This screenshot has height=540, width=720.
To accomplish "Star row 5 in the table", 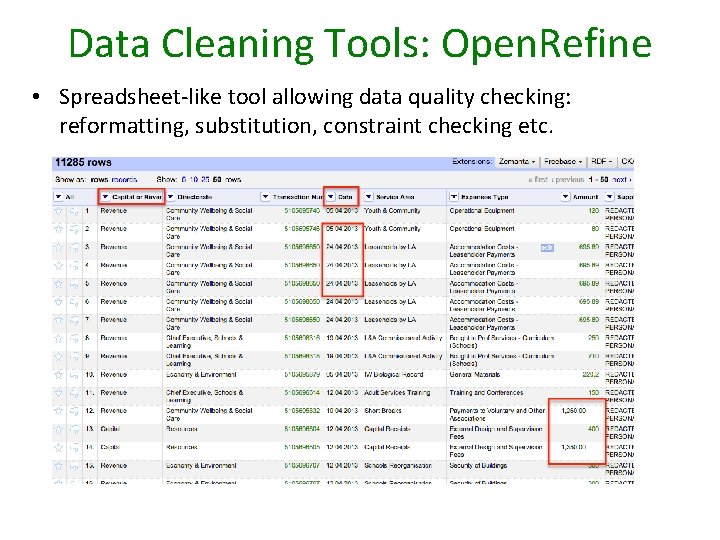I will click(58, 284).
